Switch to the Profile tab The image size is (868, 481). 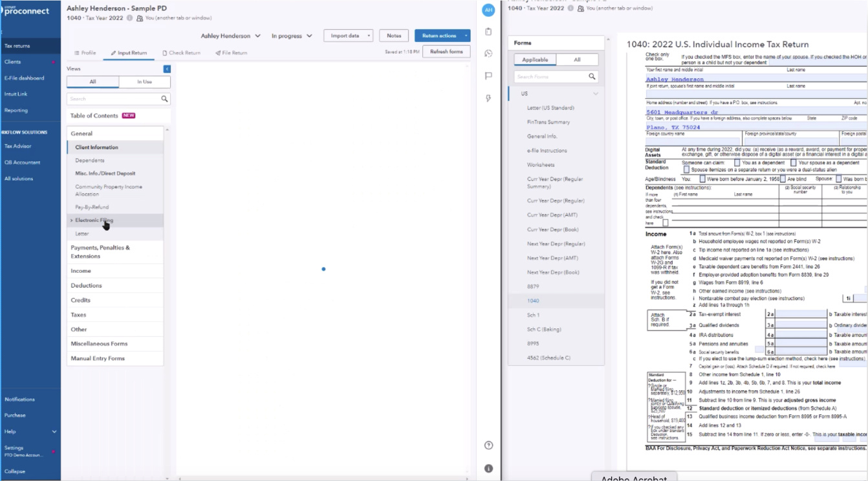[85, 53]
